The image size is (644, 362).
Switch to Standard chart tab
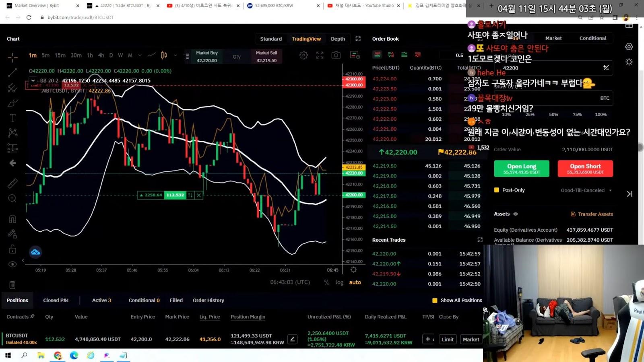coord(271,39)
